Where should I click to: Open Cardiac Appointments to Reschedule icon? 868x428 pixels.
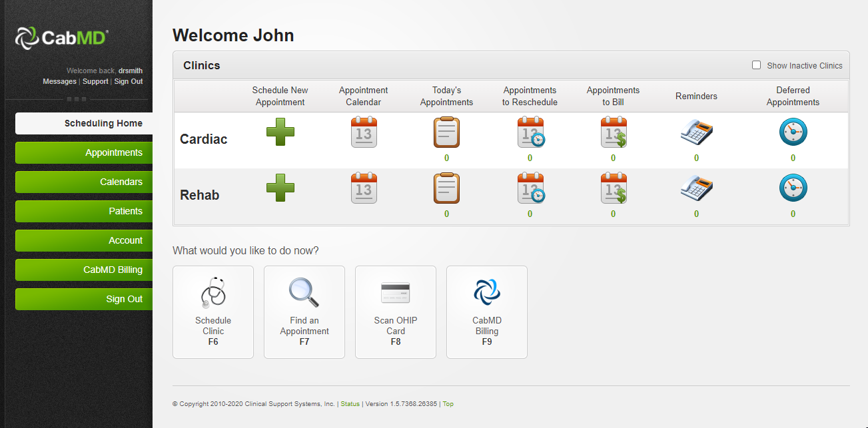click(x=530, y=132)
